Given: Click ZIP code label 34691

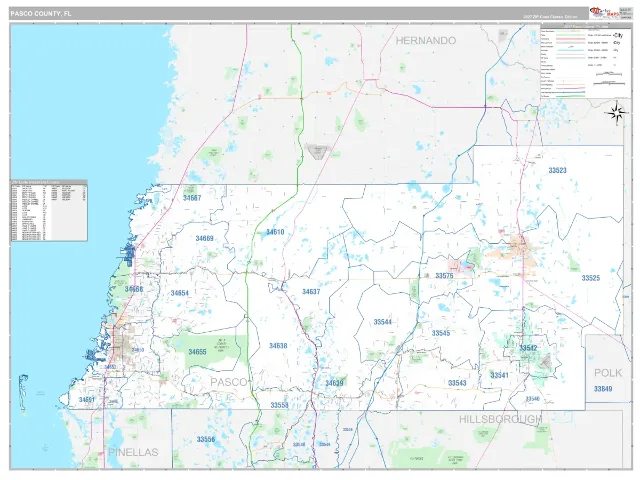Looking at the screenshot, I should click(x=87, y=400).
